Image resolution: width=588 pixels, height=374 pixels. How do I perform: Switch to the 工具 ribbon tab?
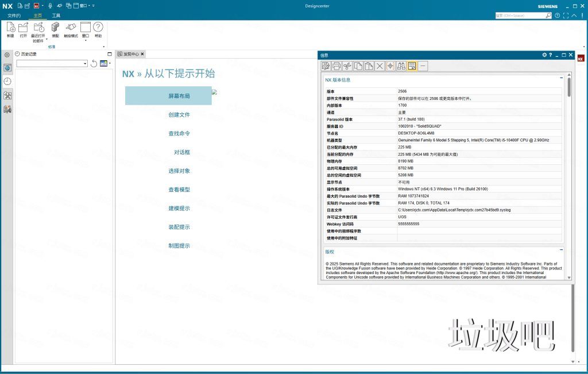click(56, 16)
